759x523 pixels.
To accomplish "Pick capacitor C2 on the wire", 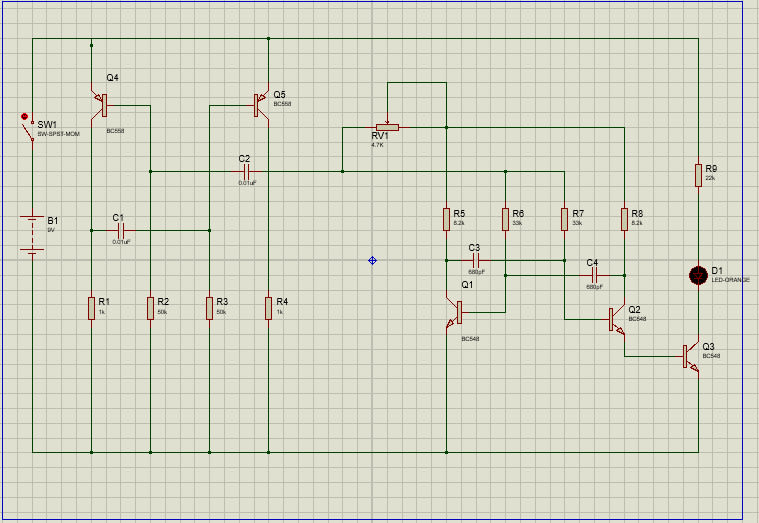I will click(x=246, y=172).
